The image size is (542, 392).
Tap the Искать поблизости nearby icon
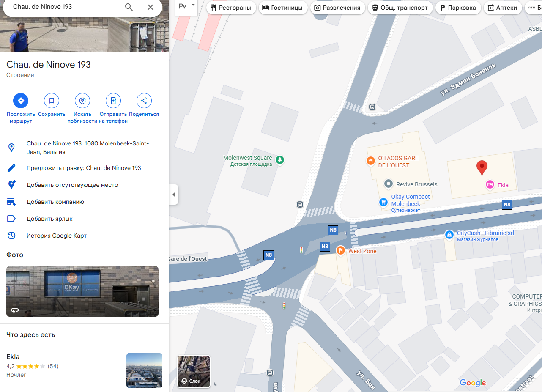[82, 101]
